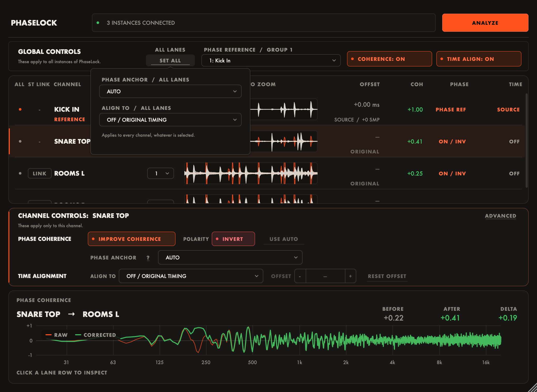Increase offset with the plus button
The image size is (537, 392).
[x=350, y=276]
